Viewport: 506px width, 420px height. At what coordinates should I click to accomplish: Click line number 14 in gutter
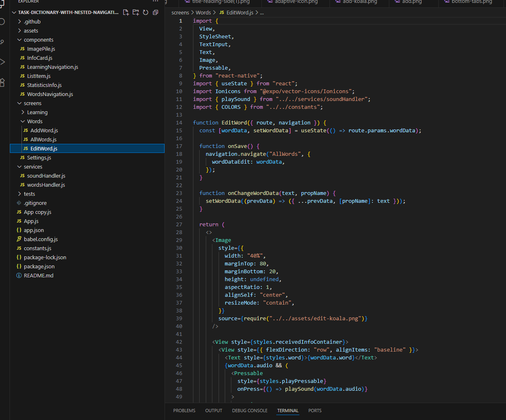pyautogui.click(x=179, y=123)
